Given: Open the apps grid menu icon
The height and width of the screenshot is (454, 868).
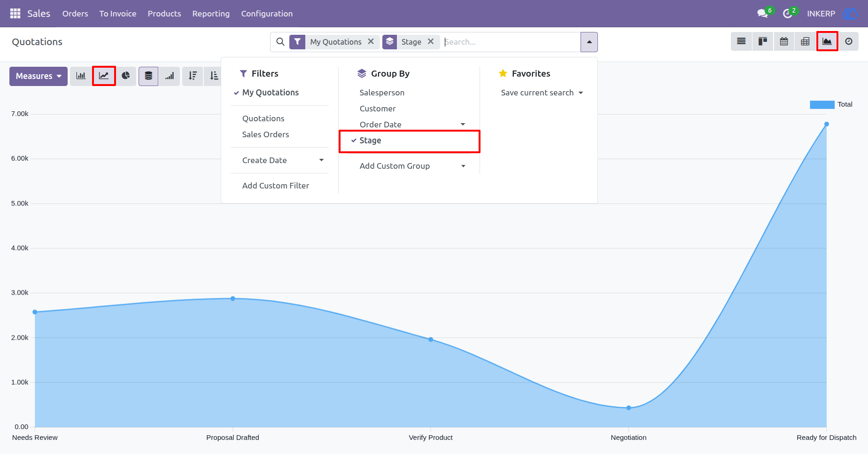Looking at the screenshot, I should click(15, 14).
